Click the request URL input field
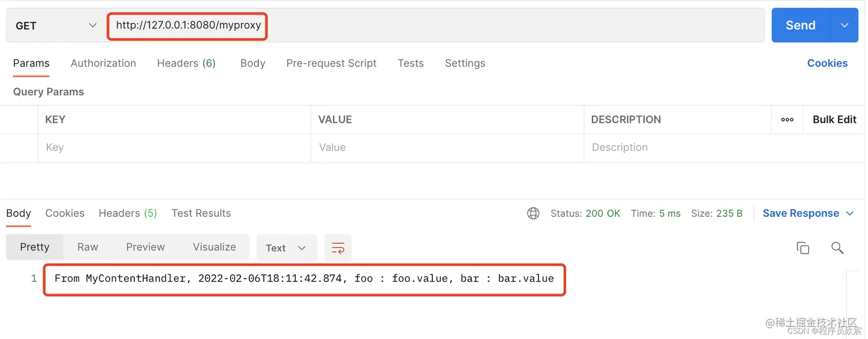Screen dimensions: 868x339 click(435, 25)
